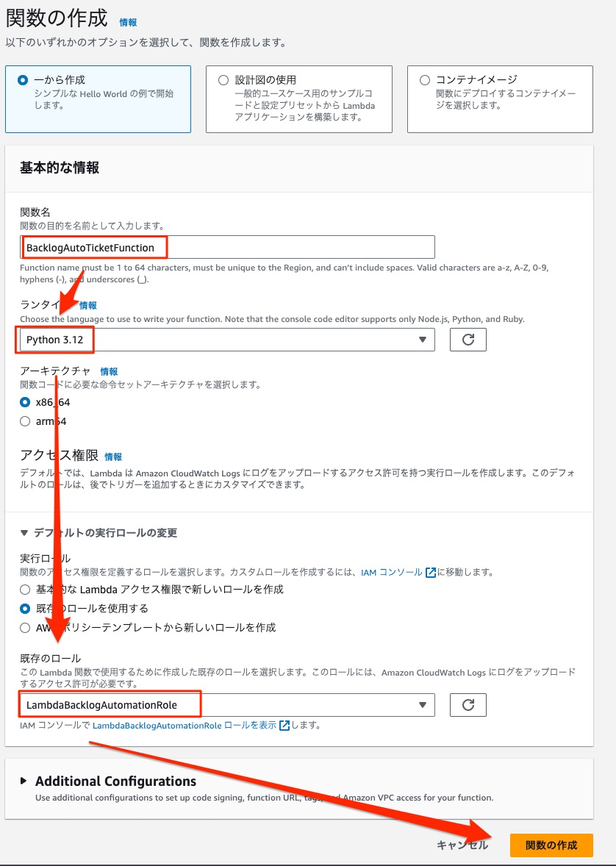Image resolution: width=616 pixels, height=866 pixels.
Task: Choose the x86_64 architecture radio button
Action: pyautogui.click(x=25, y=402)
